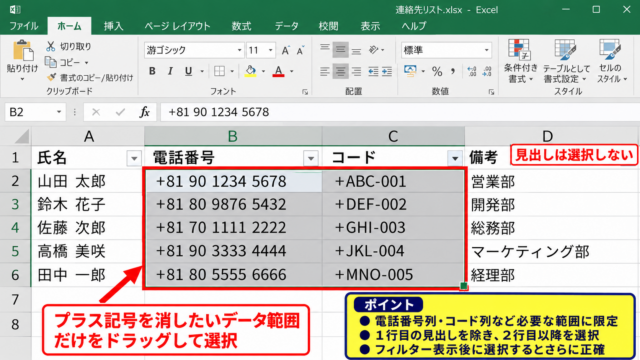Toggle Bold formatting
The image size is (640, 360).
(x=152, y=71)
